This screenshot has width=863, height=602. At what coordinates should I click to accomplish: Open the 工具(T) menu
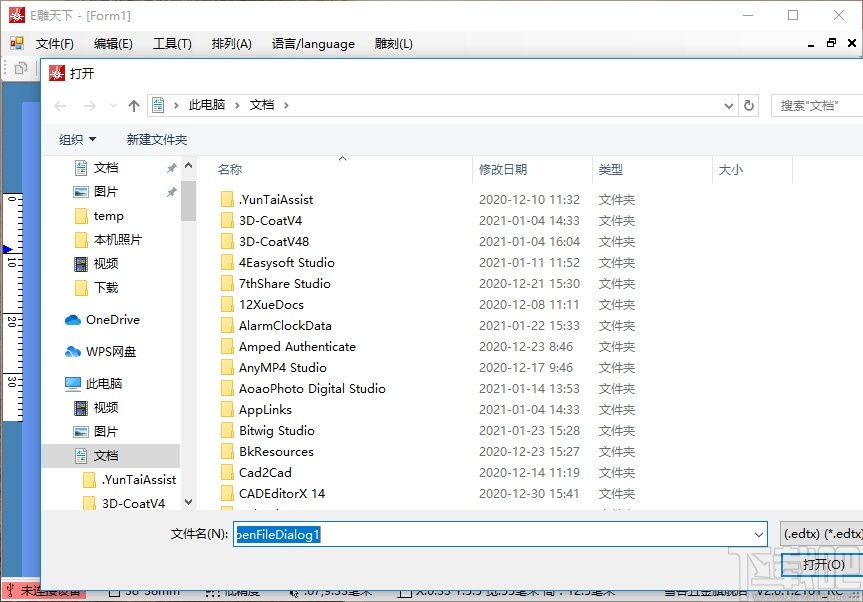pyautogui.click(x=172, y=43)
